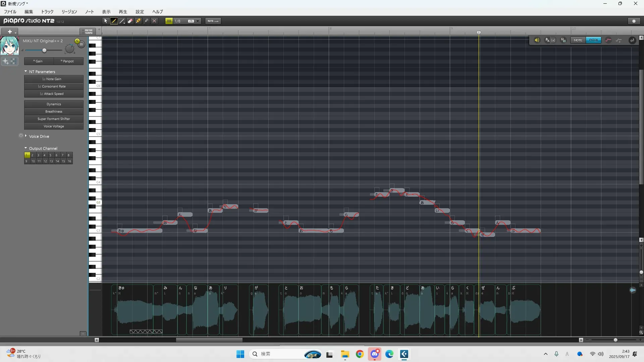Select the eraser tool
The height and width of the screenshot is (362, 644).
(x=130, y=21)
